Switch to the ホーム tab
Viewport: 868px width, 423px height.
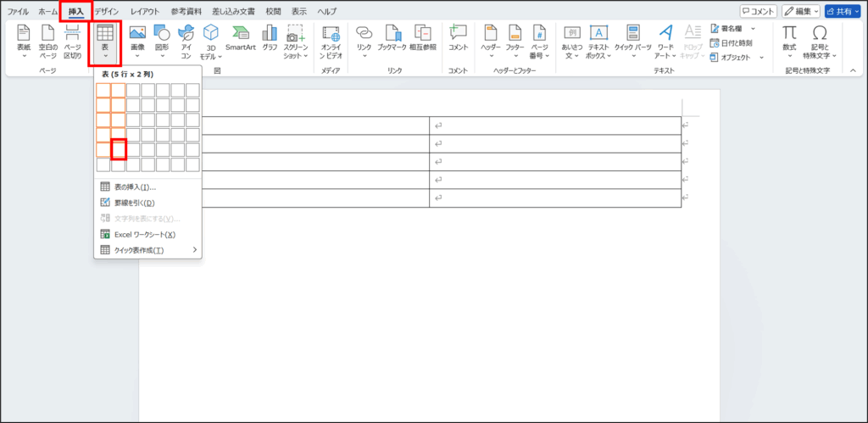[48, 11]
